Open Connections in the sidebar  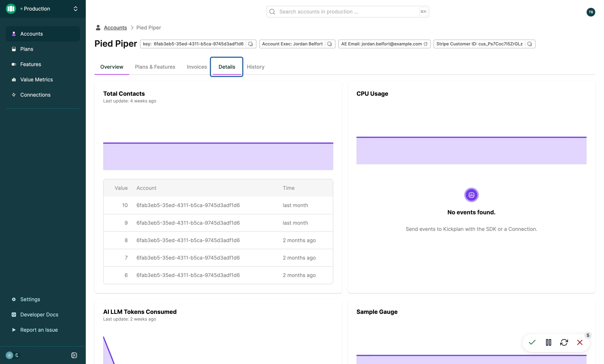(43, 95)
